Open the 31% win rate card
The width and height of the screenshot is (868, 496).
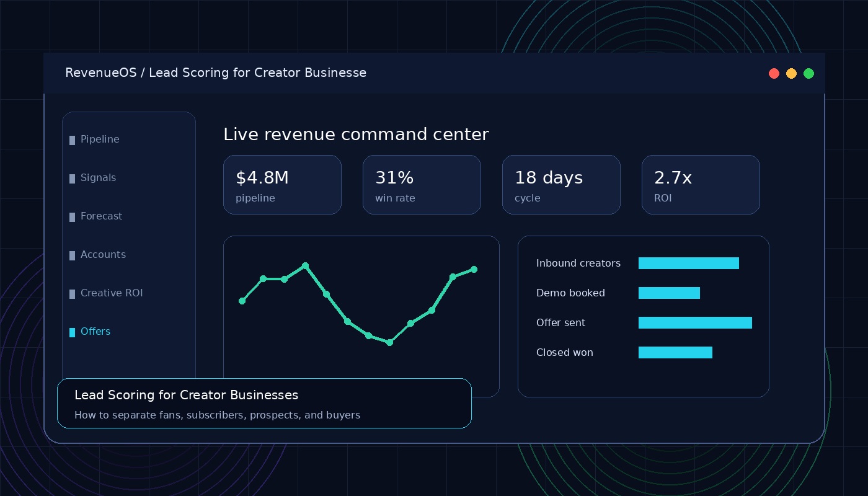tap(422, 185)
